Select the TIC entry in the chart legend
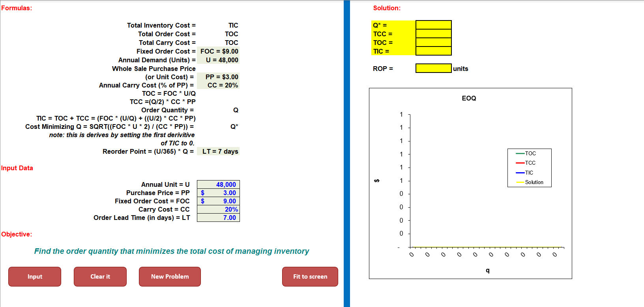Viewport: 644px width, 307px height. tap(525, 173)
